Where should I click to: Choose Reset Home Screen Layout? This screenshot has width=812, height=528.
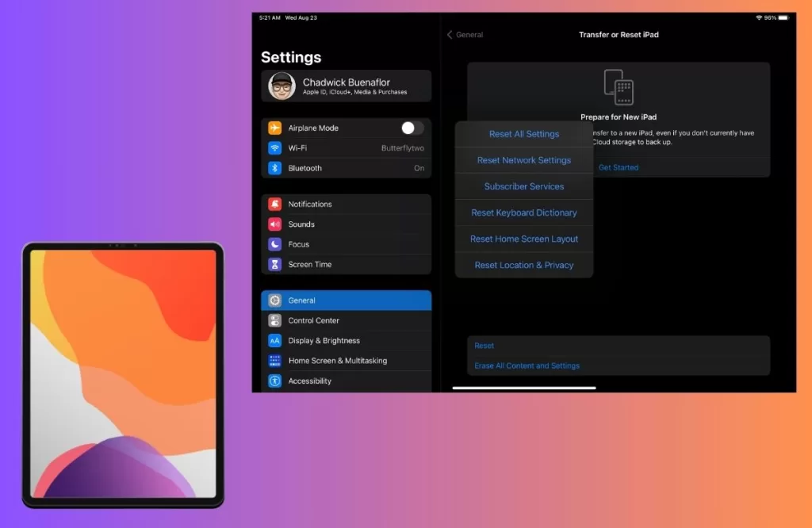tap(524, 239)
